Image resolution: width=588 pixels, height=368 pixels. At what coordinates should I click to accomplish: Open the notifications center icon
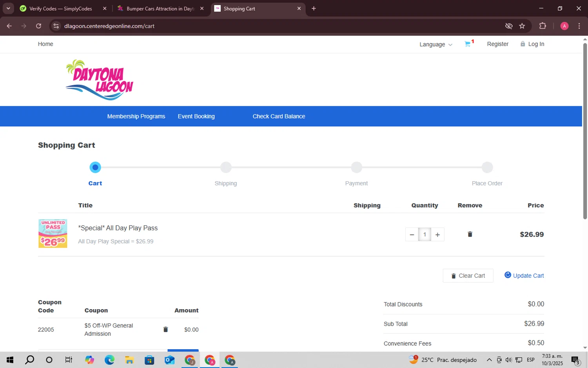coord(575,360)
